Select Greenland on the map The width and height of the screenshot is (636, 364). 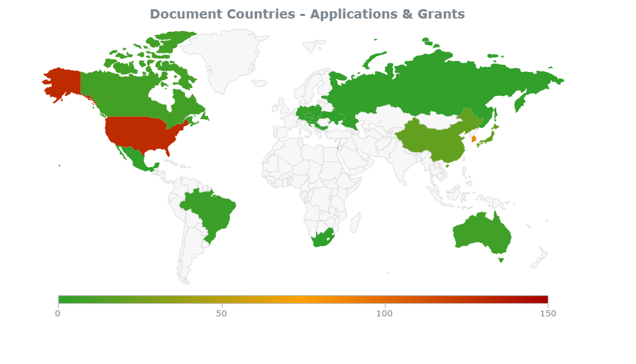pos(227,57)
